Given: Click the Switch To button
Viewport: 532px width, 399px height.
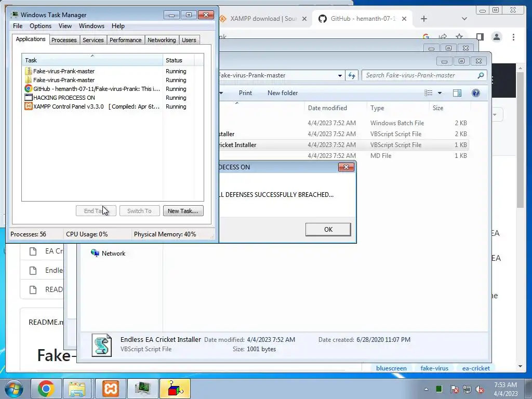Looking at the screenshot, I should pyautogui.click(x=139, y=211).
